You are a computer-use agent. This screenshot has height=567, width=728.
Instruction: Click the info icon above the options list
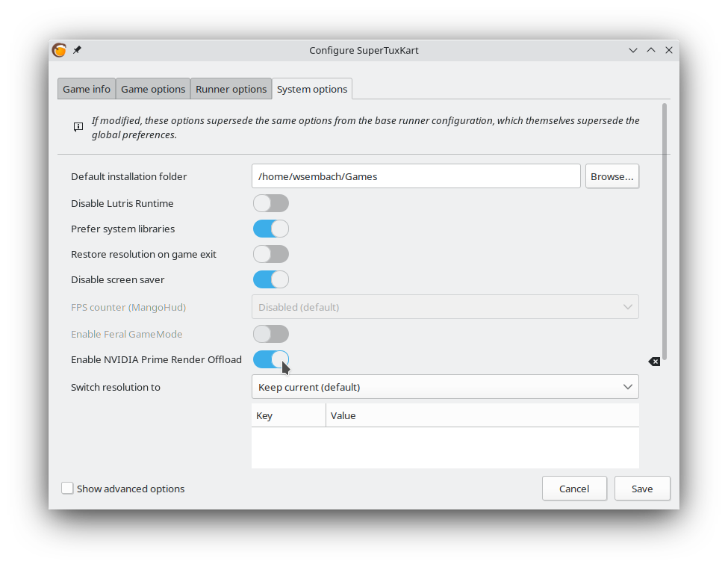pyautogui.click(x=78, y=127)
